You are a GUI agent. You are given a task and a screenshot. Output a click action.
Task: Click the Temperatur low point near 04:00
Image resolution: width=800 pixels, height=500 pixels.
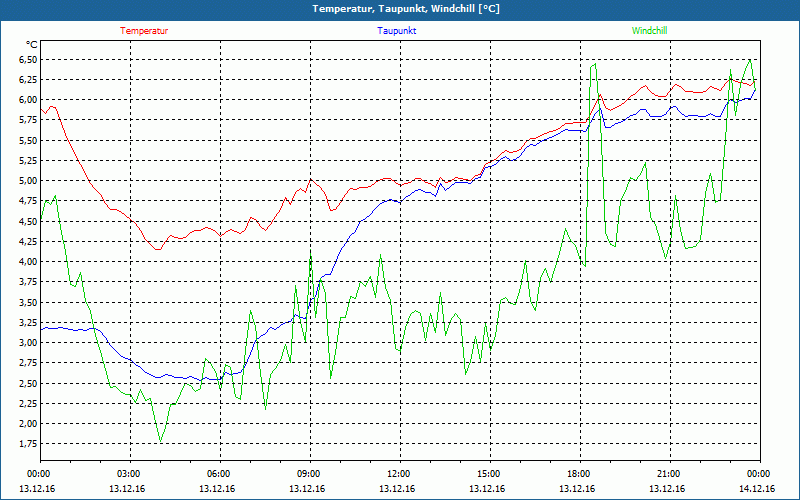pos(158,249)
